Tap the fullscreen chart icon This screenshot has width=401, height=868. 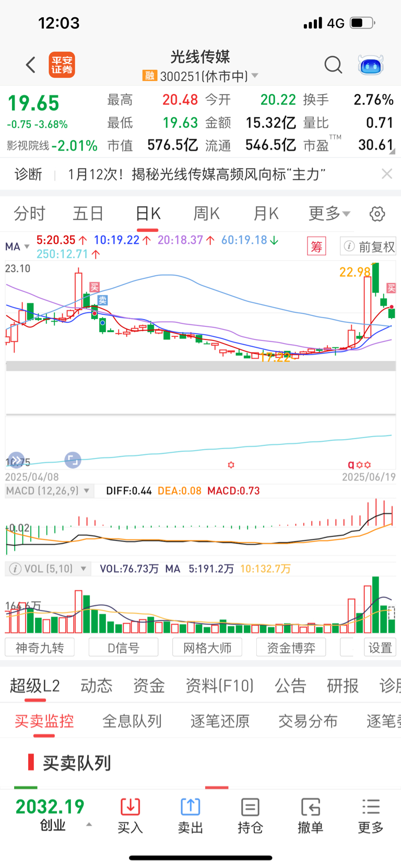pos(73,460)
